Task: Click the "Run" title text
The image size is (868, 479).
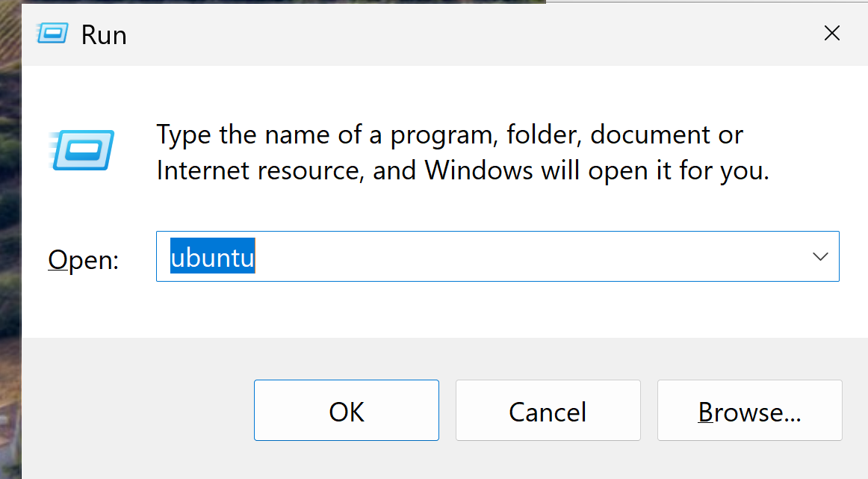Action: pyautogui.click(x=104, y=35)
